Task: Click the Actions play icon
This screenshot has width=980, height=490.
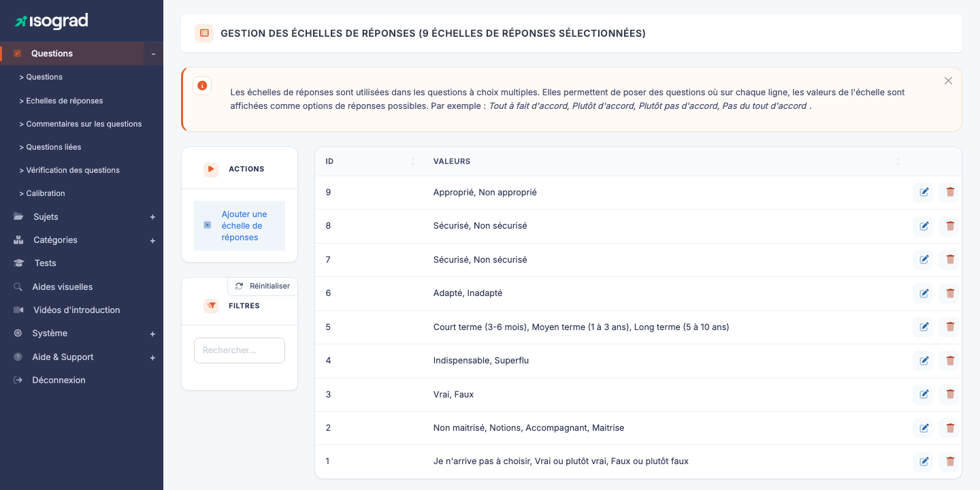Action: (211, 169)
